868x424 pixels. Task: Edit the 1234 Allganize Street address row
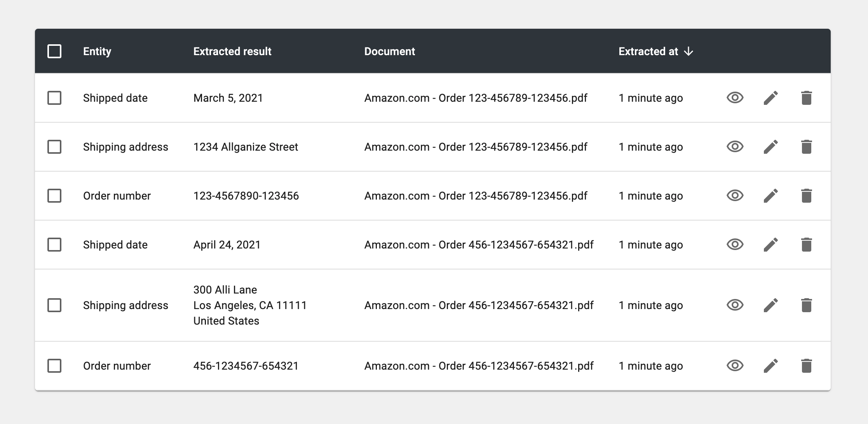(770, 147)
